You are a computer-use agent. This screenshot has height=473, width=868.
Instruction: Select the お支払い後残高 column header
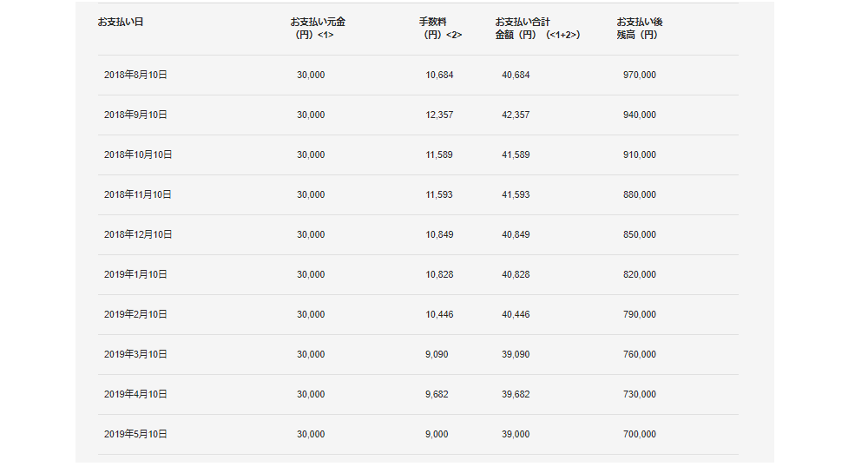point(639,28)
